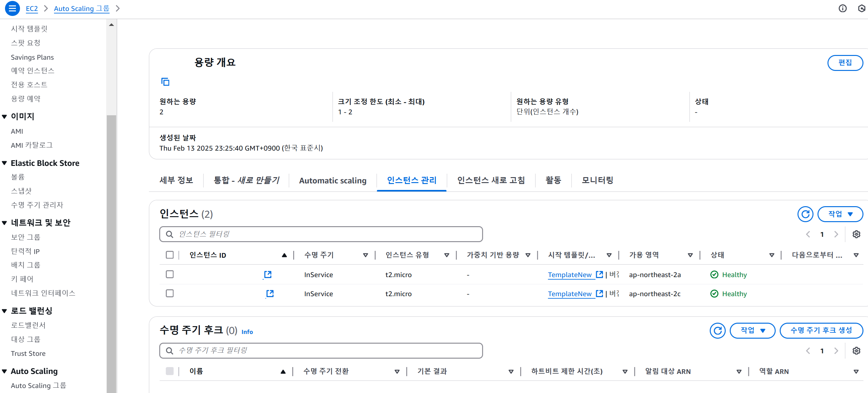
Task: Collapse the Elastic Block Store section
Action: click(5, 163)
